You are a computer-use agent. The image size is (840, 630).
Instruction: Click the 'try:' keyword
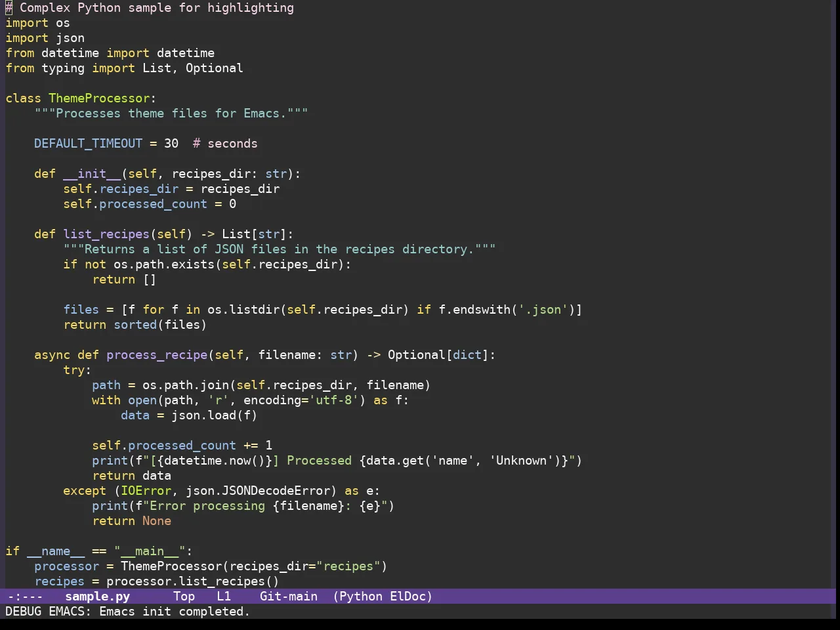tap(77, 370)
